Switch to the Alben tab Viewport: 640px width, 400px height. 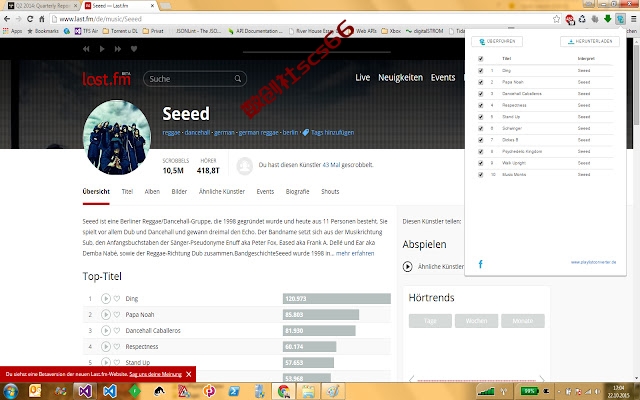(152, 191)
